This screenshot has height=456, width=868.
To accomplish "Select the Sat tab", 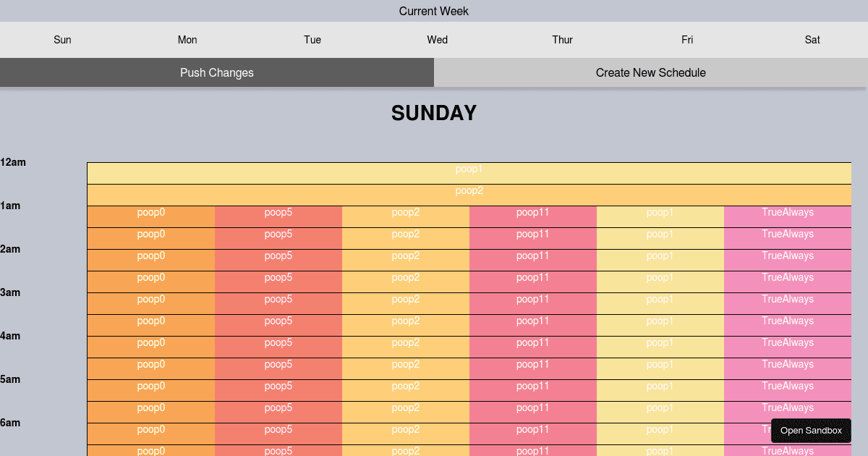I will (812, 40).
